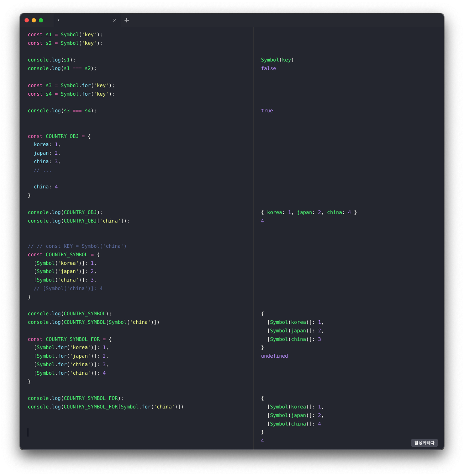Click the line "const COUNTRY_SYMBOL_FOR = {"
Image resolution: width=464 pixels, height=476 pixels.
[70, 339]
